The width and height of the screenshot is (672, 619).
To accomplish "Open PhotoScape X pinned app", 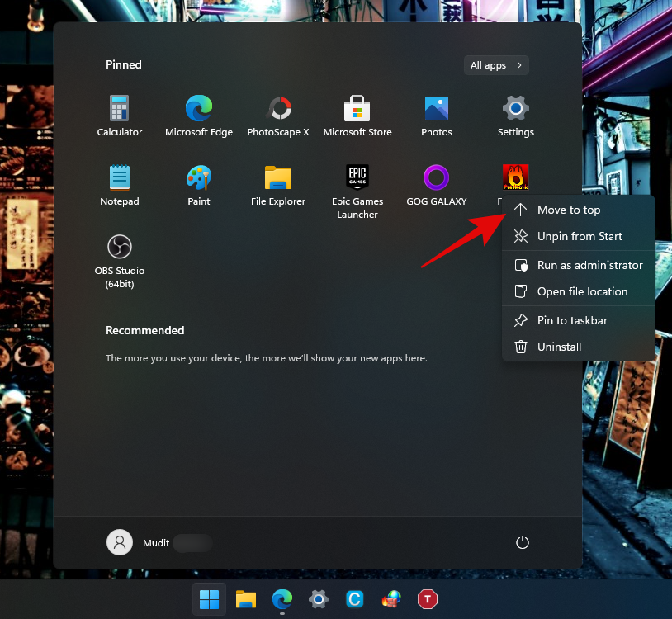I will coord(278,116).
